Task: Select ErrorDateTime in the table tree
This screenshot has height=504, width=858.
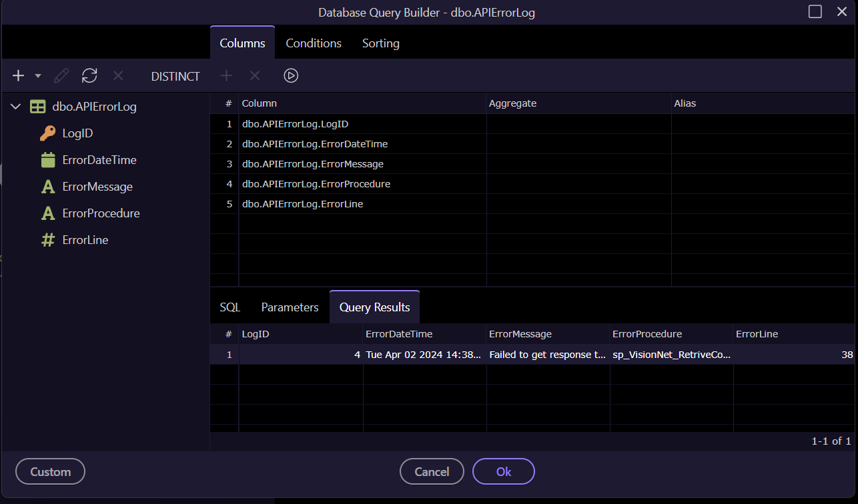Action: point(99,160)
